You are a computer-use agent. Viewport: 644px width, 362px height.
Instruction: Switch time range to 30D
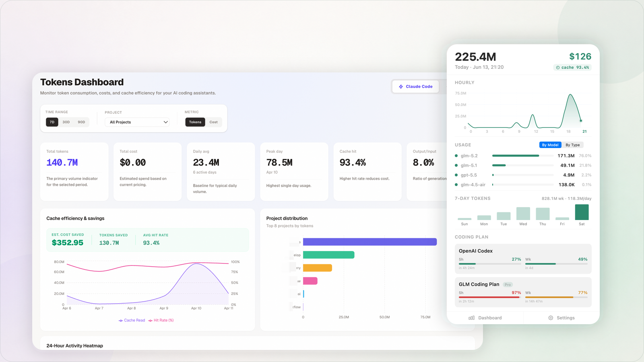(x=66, y=122)
